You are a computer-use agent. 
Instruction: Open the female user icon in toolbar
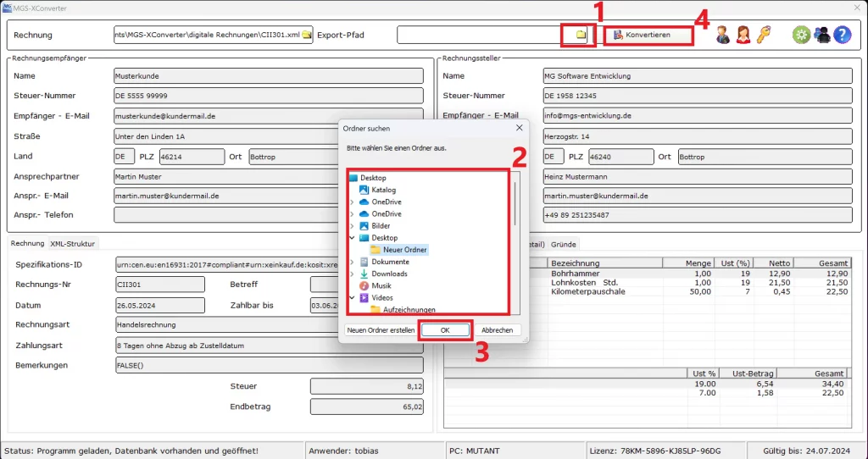743,35
